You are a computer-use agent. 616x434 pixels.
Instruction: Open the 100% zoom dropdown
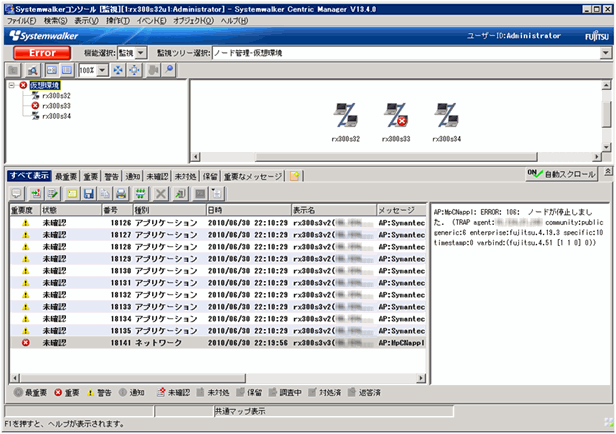103,70
